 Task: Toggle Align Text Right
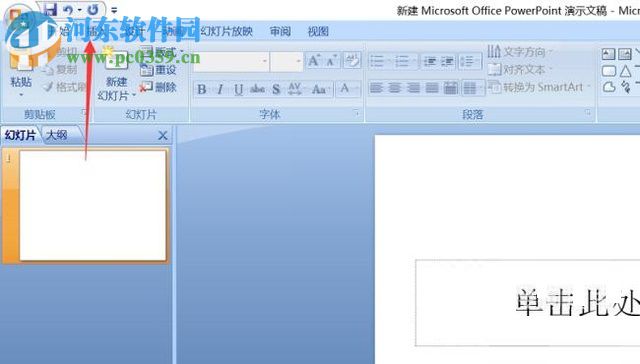413,88
